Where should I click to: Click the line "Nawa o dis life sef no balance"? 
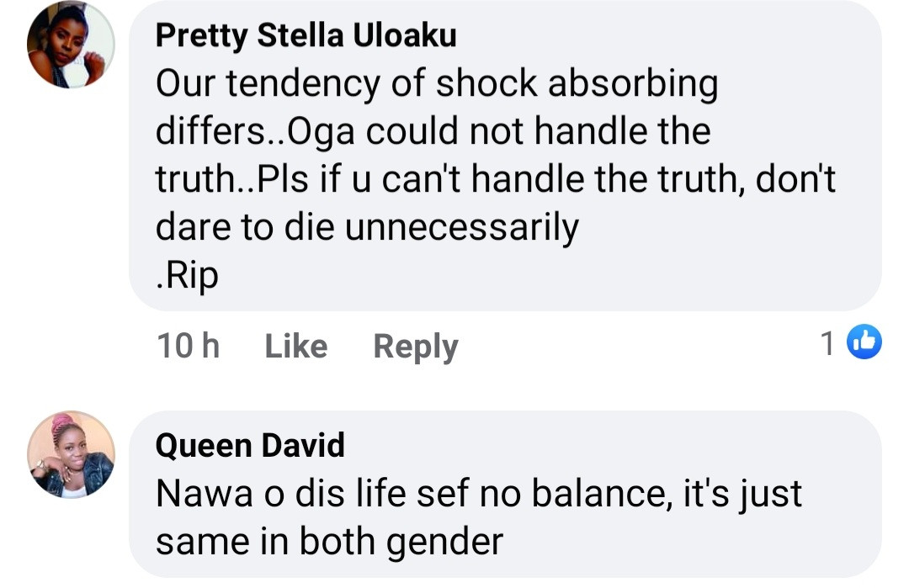(x=478, y=494)
